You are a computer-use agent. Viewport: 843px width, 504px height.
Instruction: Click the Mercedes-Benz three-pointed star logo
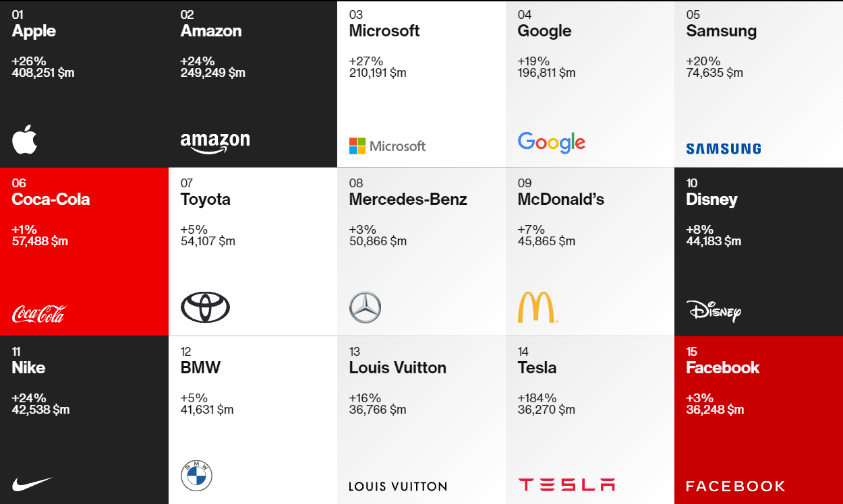tap(365, 308)
